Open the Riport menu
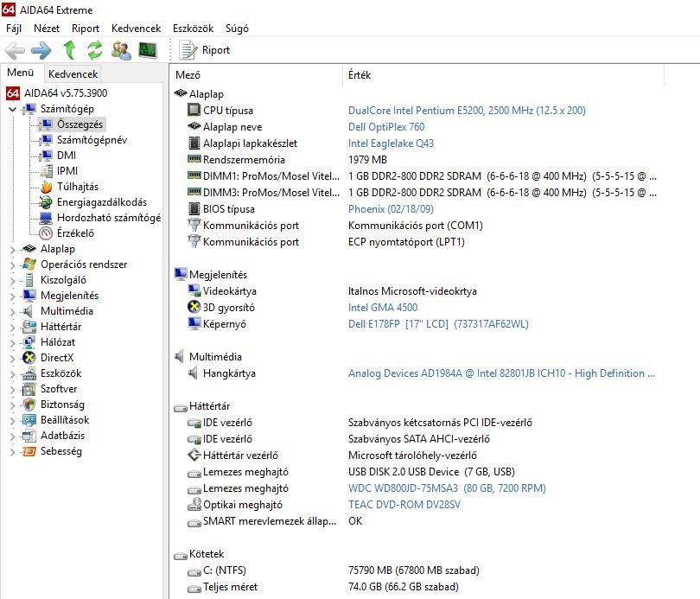700x599 pixels. pyautogui.click(x=86, y=29)
